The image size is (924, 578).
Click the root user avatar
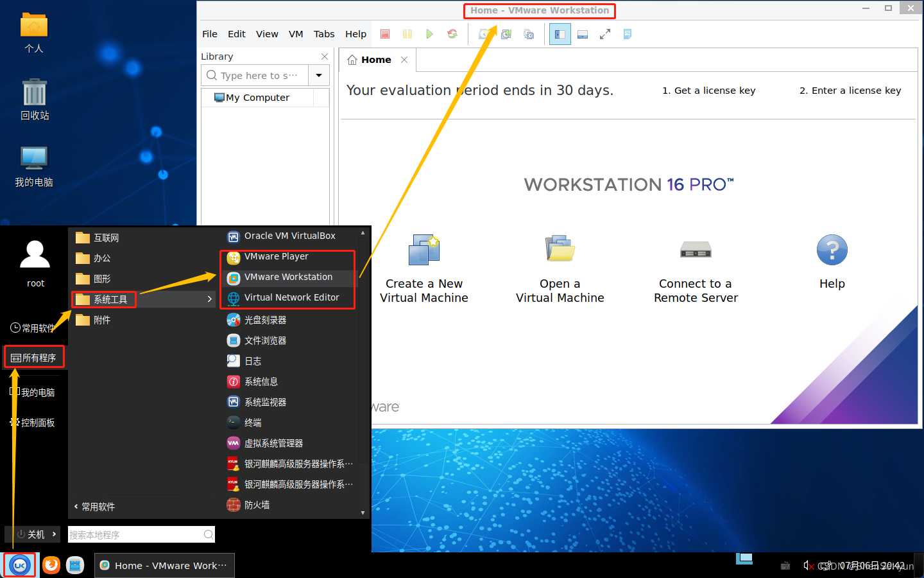tap(35, 254)
